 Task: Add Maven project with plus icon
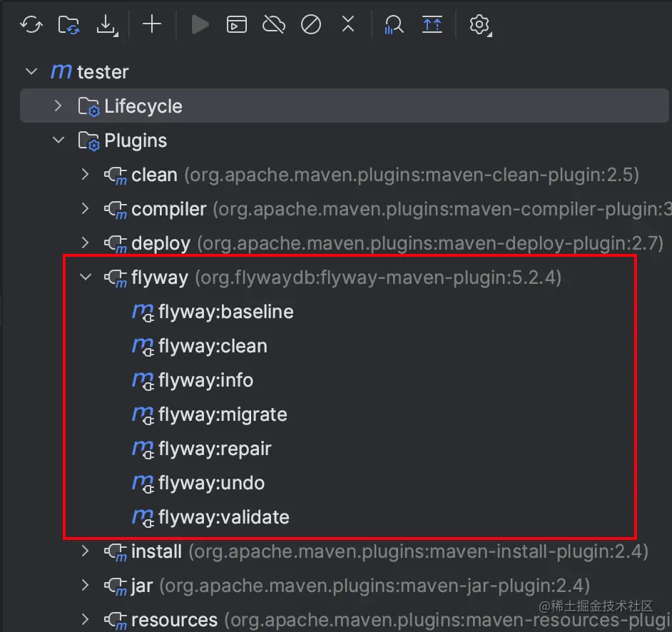coord(152,24)
